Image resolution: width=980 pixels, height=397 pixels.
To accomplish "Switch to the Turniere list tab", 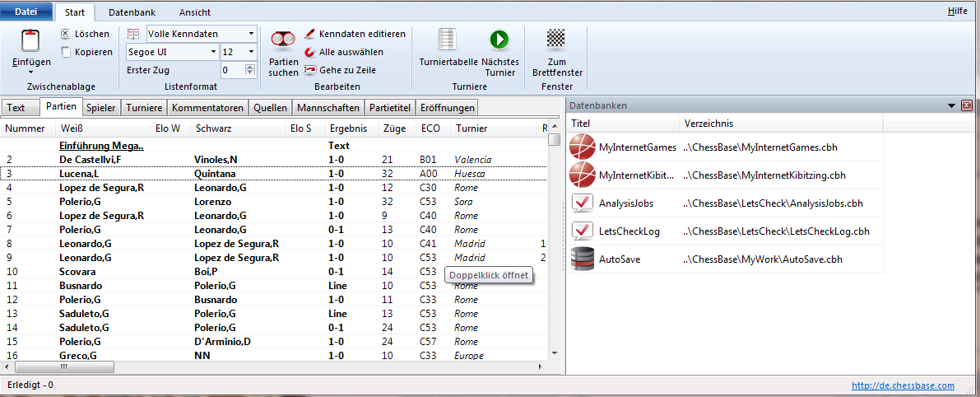I will [x=145, y=108].
